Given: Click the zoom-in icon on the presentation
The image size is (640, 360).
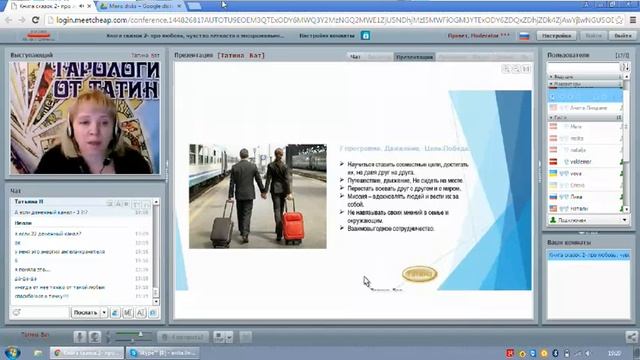Looking at the screenshot, I should tap(506, 69).
